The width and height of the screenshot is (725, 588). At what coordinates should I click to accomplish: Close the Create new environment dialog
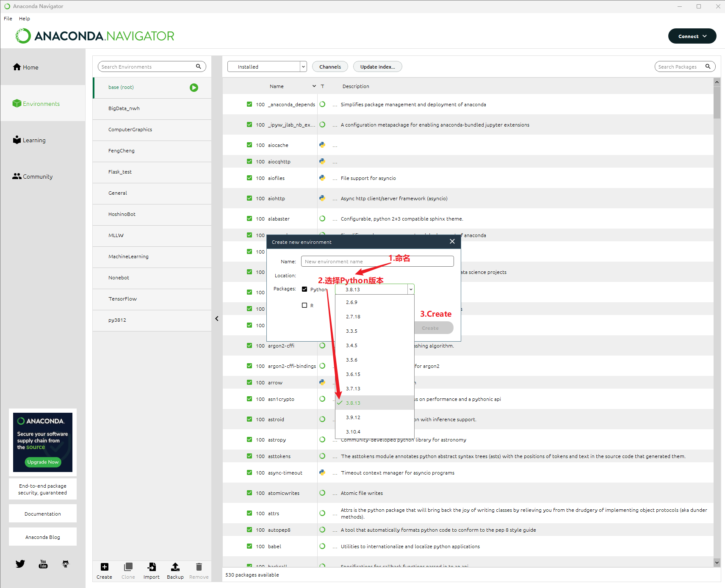(x=452, y=241)
